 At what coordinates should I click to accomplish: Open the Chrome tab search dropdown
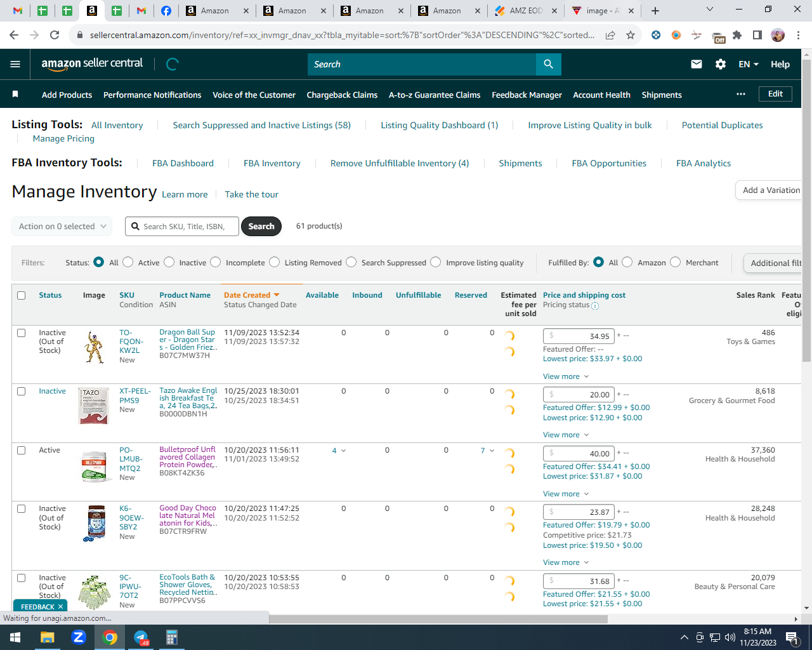pyautogui.click(x=710, y=10)
